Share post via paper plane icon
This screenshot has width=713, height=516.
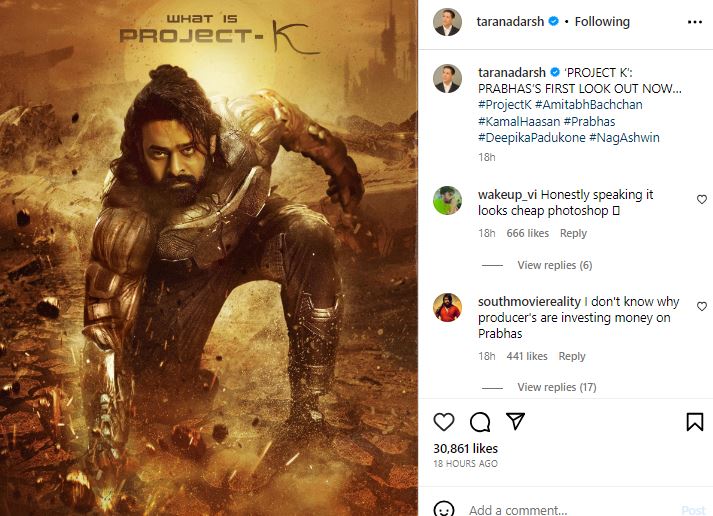[515, 422]
